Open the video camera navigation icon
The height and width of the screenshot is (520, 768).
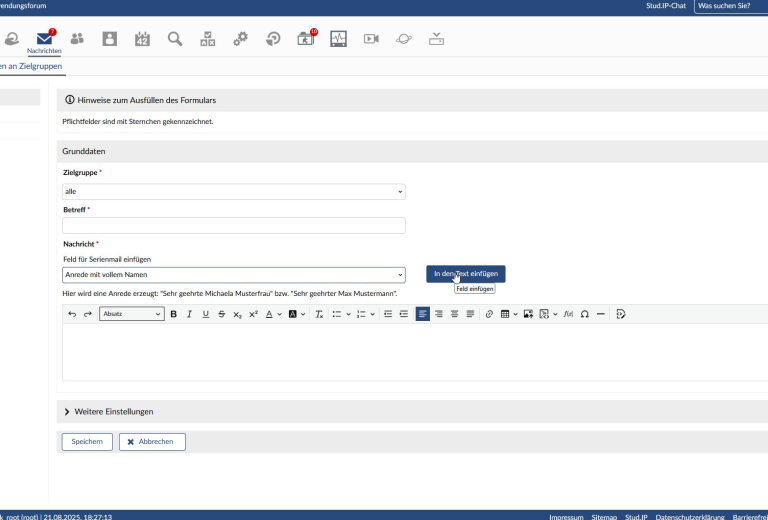(x=371, y=39)
